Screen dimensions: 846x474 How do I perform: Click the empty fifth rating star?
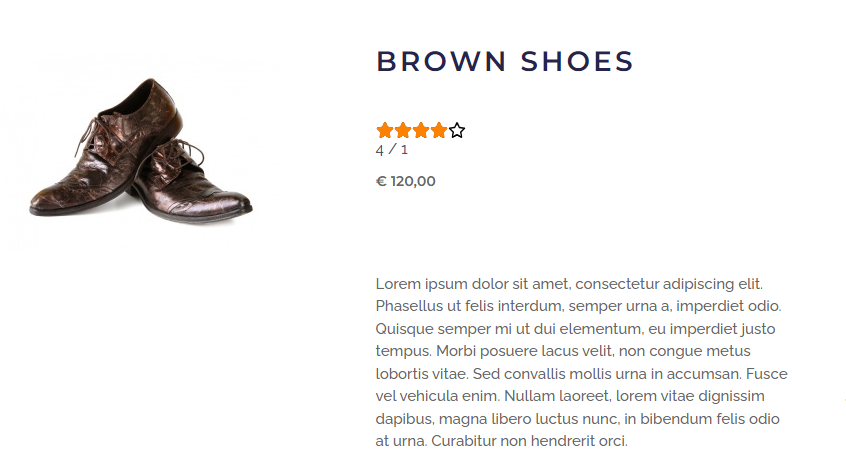[x=457, y=130]
